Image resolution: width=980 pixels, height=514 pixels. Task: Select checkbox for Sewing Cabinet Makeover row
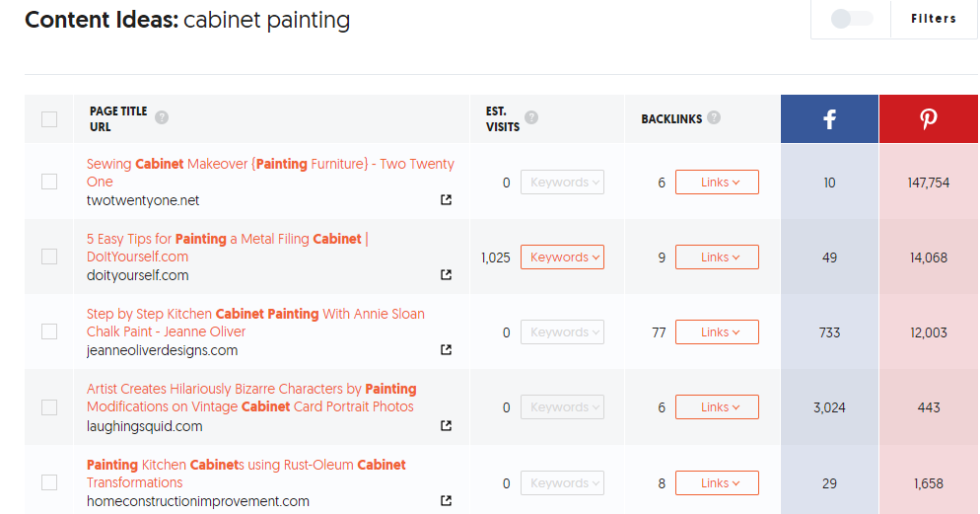click(x=49, y=182)
